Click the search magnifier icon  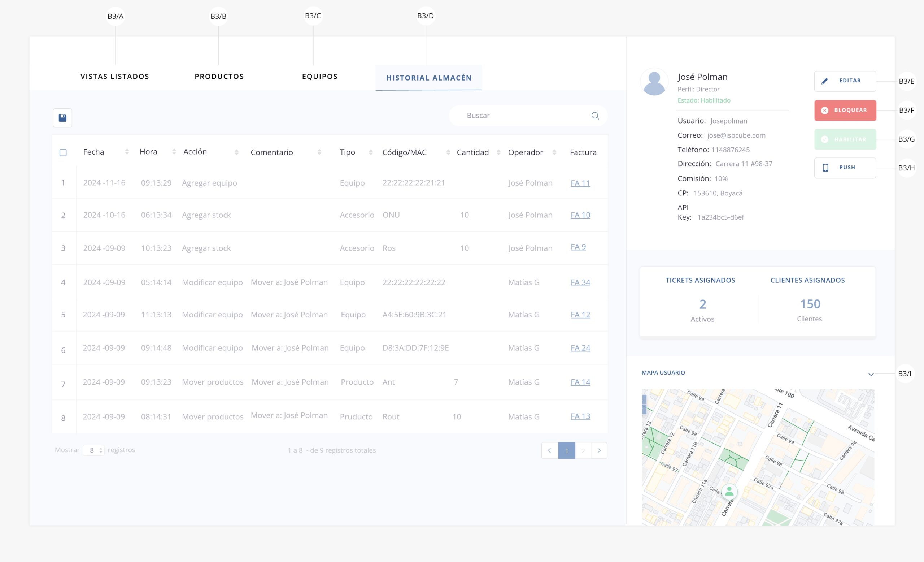[595, 116]
